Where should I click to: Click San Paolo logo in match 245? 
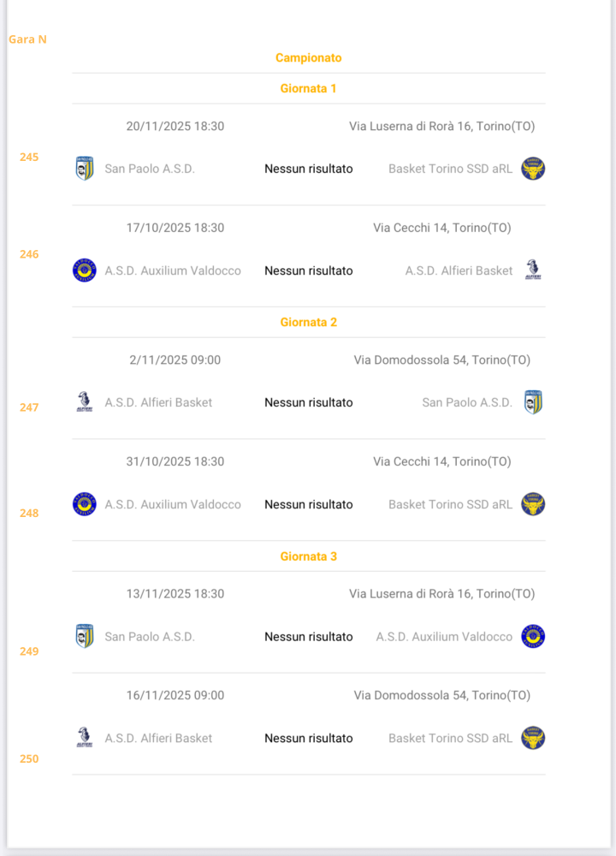(85, 169)
